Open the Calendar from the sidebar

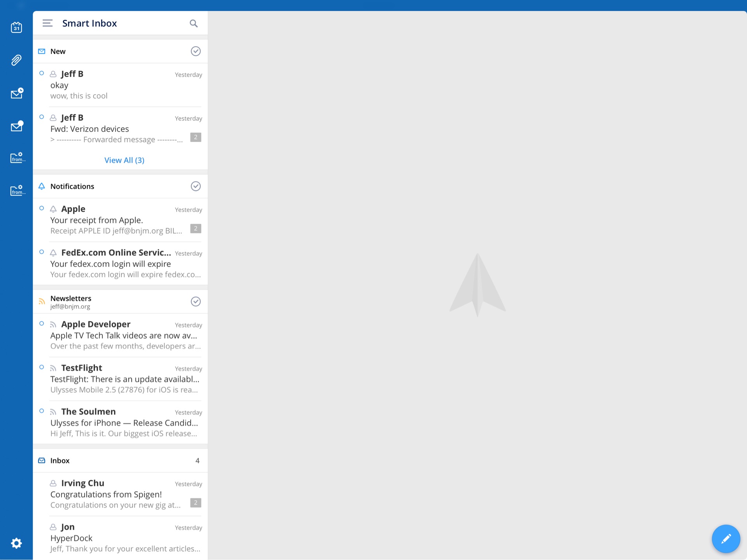coord(16,27)
